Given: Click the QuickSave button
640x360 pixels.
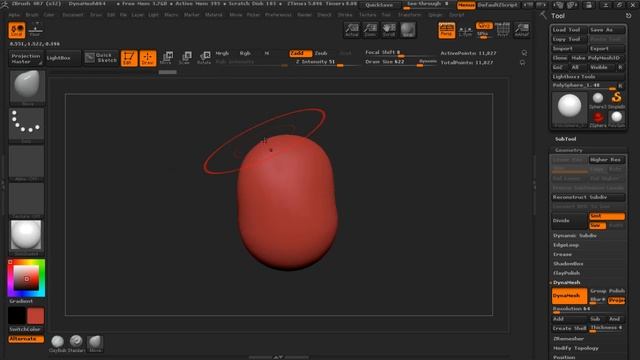Looking at the screenshot, I should click(x=379, y=5).
